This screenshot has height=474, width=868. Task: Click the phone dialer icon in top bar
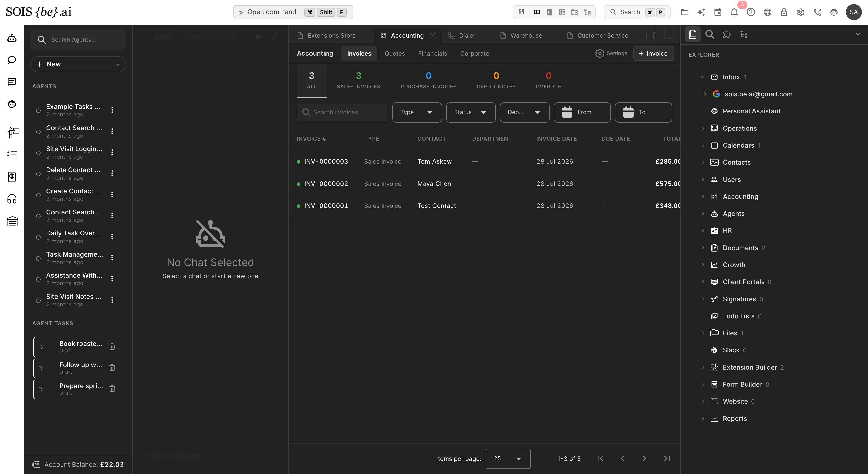point(817,12)
